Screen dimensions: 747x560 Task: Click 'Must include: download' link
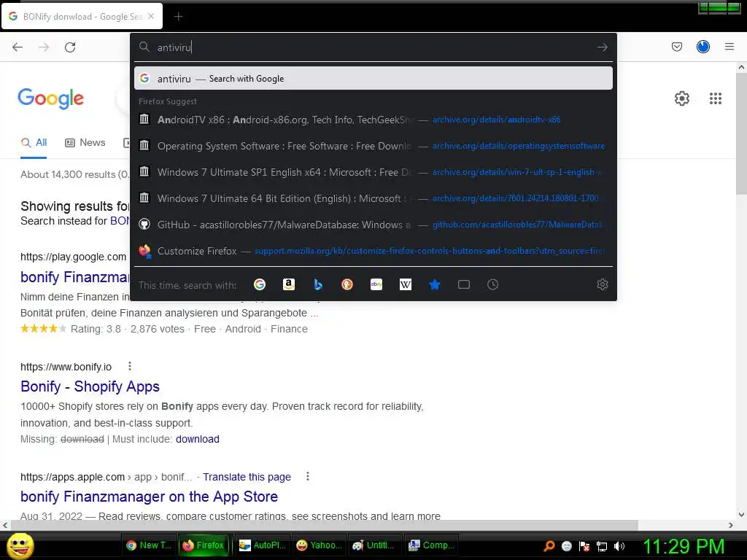(197, 439)
